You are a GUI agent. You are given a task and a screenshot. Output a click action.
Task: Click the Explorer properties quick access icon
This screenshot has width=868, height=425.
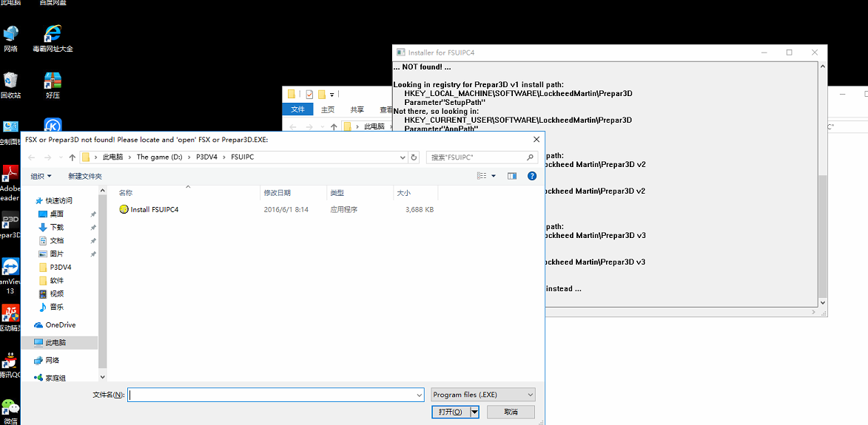[309, 94]
